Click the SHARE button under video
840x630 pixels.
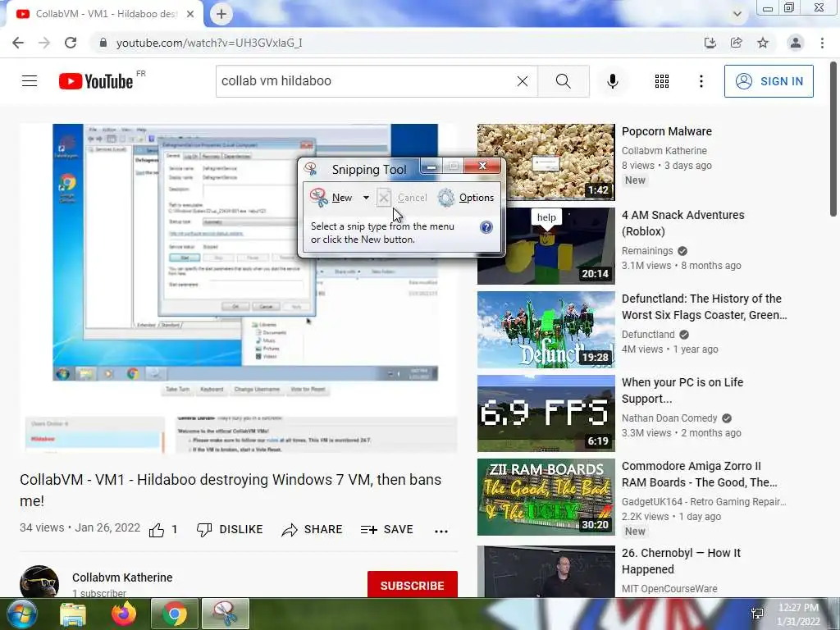tap(312, 530)
